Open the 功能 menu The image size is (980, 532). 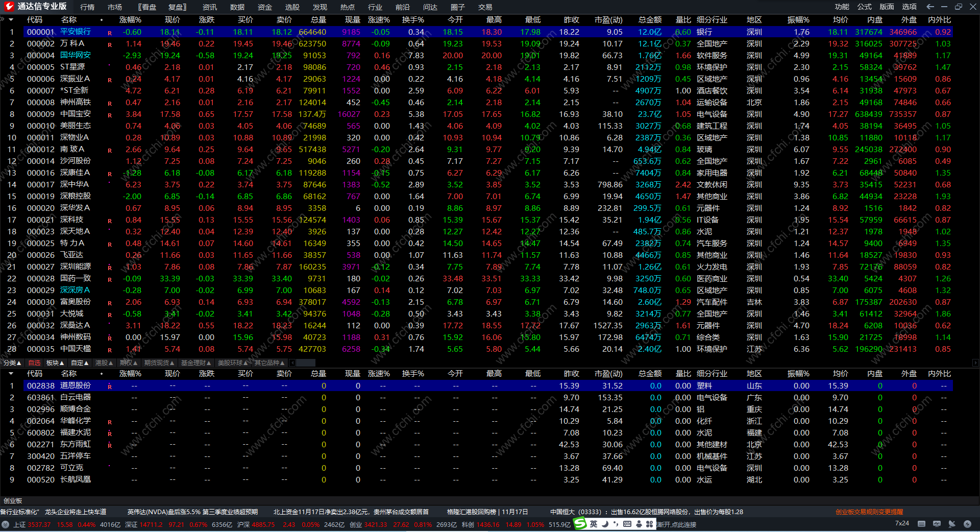point(842,7)
